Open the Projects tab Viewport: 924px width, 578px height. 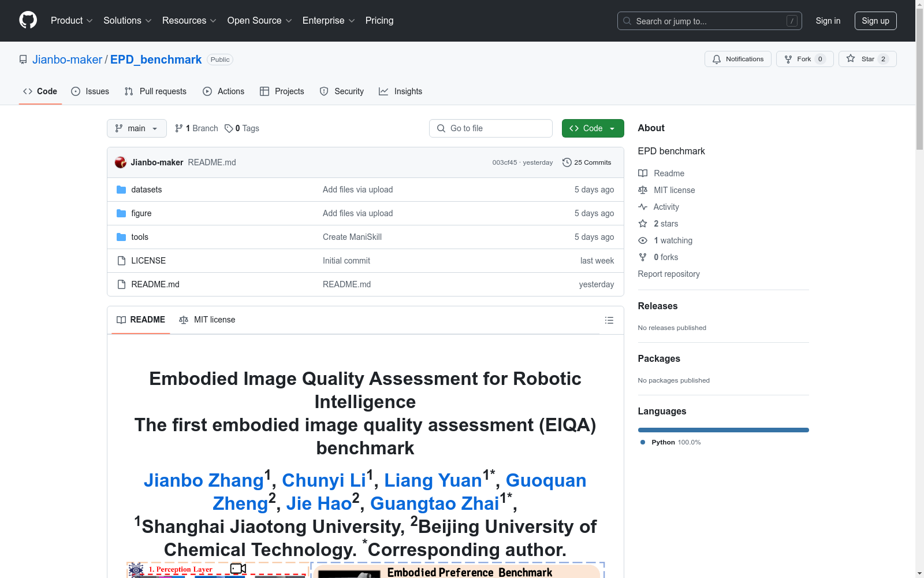[282, 91]
